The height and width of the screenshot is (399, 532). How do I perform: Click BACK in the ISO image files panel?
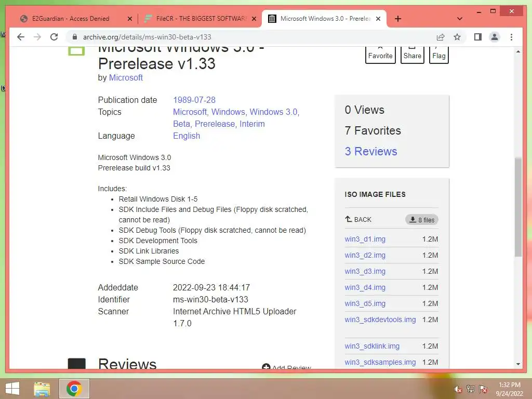[x=358, y=220]
